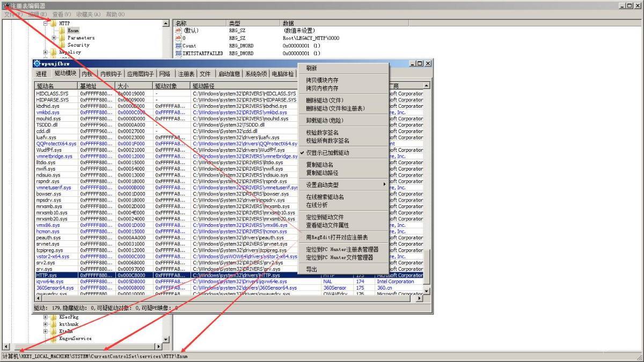Select the vmnetbridge.sys driver row

point(229,156)
